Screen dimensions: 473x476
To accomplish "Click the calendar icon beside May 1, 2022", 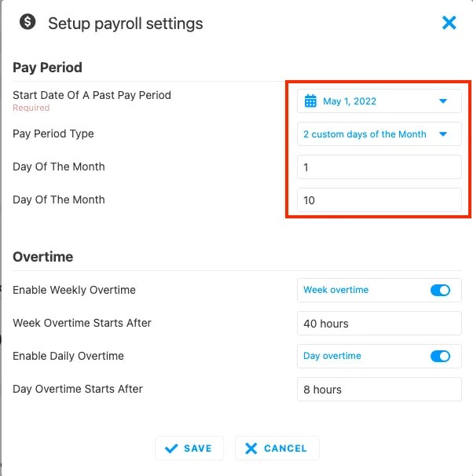I will coord(310,101).
